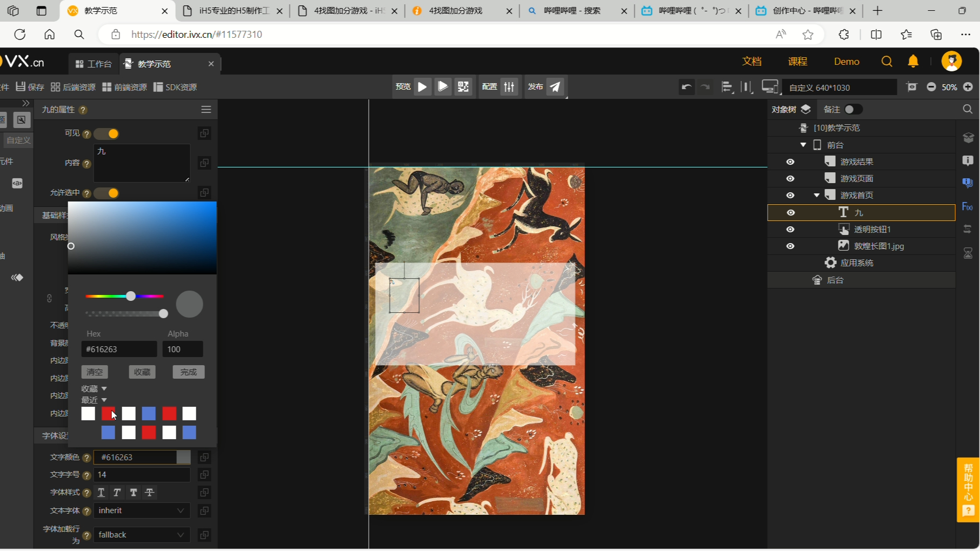Open 前端资源 menu
980x551 pixels.
point(124,87)
